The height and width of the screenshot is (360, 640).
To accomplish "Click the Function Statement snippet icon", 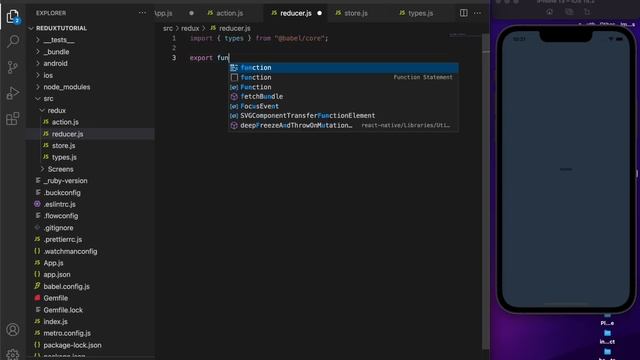I will 234,77.
